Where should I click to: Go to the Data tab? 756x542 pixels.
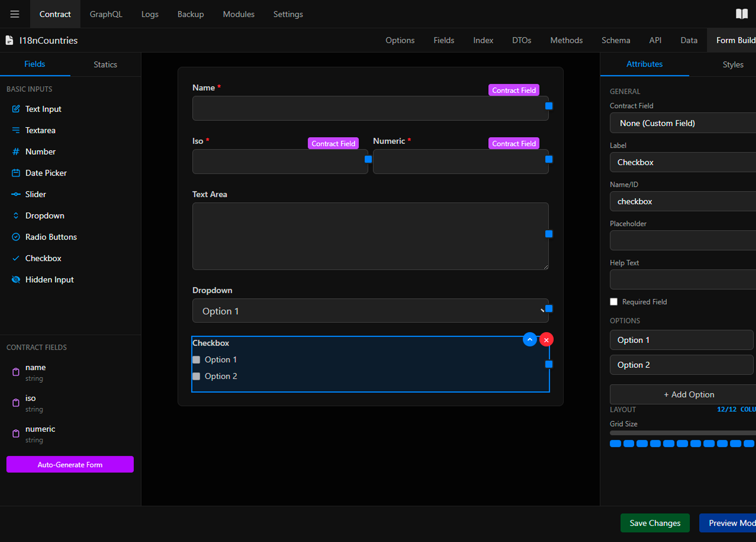pyautogui.click(x=689, y=40)
